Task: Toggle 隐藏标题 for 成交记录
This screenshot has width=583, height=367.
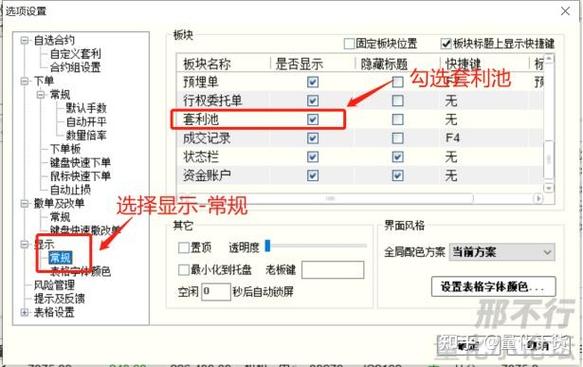Action: click(x=398, y=138)
